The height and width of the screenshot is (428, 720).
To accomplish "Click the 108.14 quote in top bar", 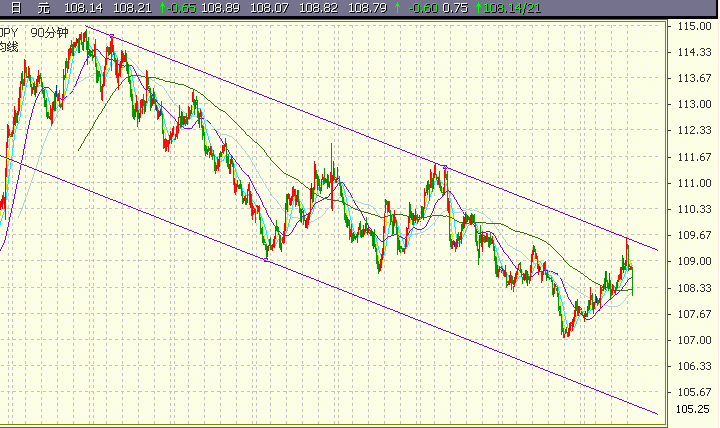I will [84, 8].
